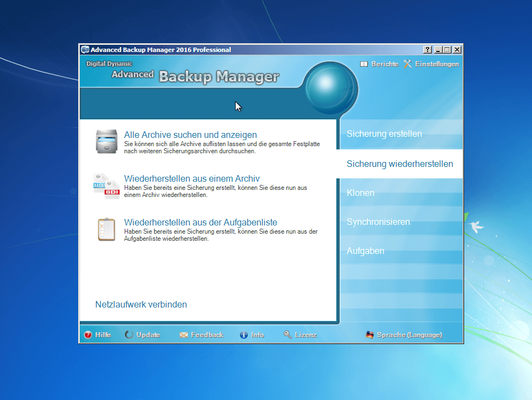Click the text 'Aufgabenliste wiederherstellen.'
Viewport: 532px width, 400px height.
coord(166,239)
